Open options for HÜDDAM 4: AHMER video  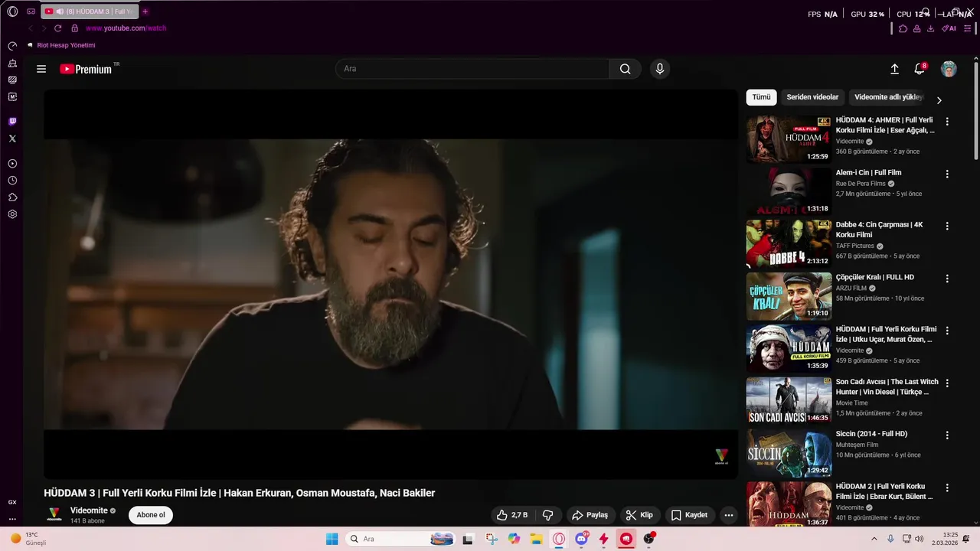(x=947, y=122)
